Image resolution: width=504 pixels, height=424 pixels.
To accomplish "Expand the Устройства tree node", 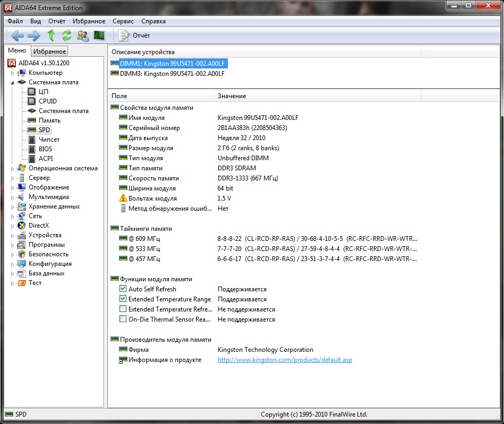I will (x=12, y=236).
